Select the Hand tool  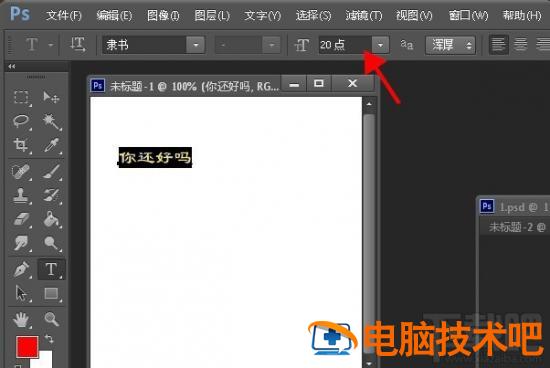click(x=21, y=320)
